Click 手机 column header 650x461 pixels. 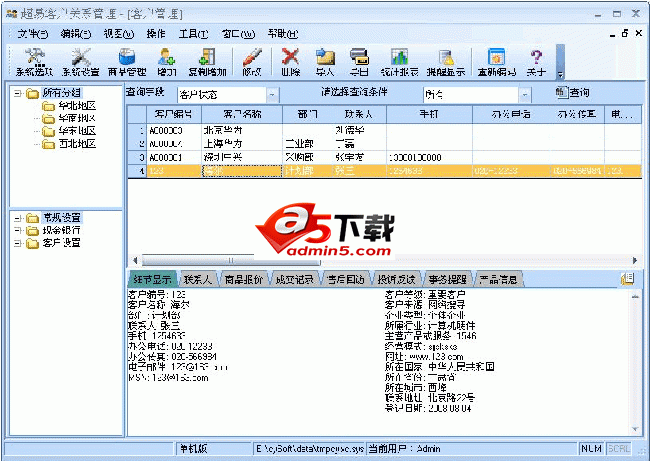pos(429,114)
